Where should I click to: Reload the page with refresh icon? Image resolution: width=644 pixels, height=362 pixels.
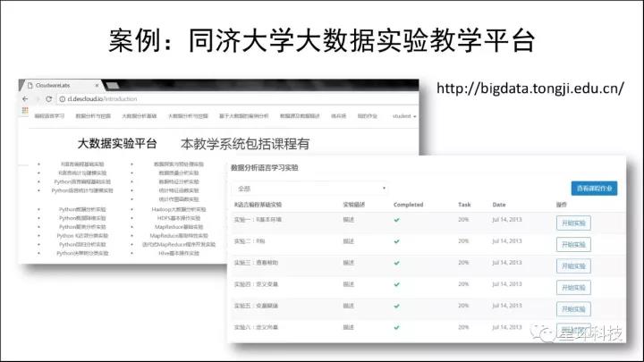click(x=49, y=99)
